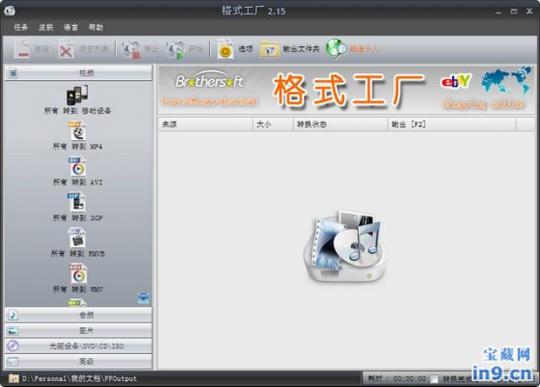The width and height of the screenshot is (540, 387).
Task: Select convert all to MP4
Action: click(x=78, y=136)
